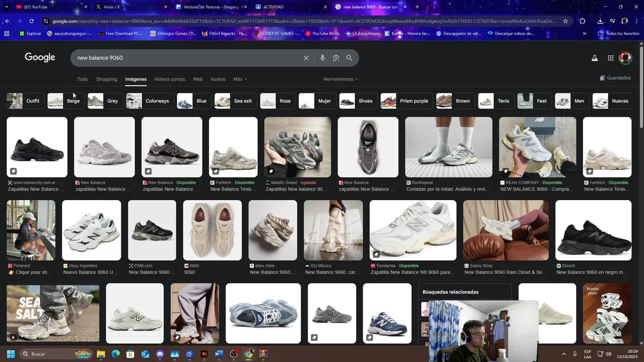This screenshot has height=362, width=644.
Task: Open a new tab with the plus button
Action: (x=417, y=7)
